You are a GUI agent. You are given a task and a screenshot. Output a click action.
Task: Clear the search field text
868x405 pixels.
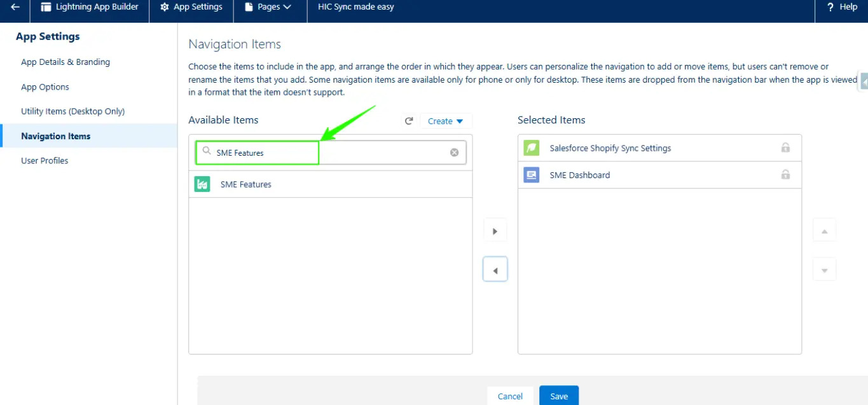[454, 153]
